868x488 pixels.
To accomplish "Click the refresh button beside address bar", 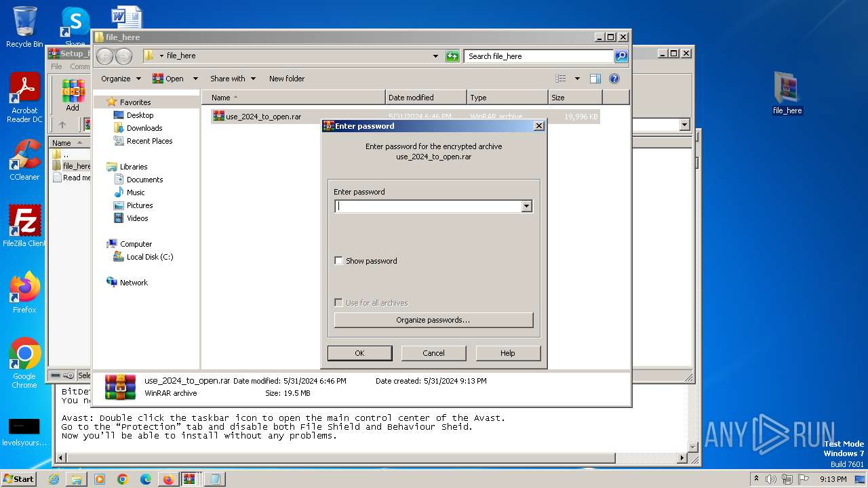I will point(452,56).
